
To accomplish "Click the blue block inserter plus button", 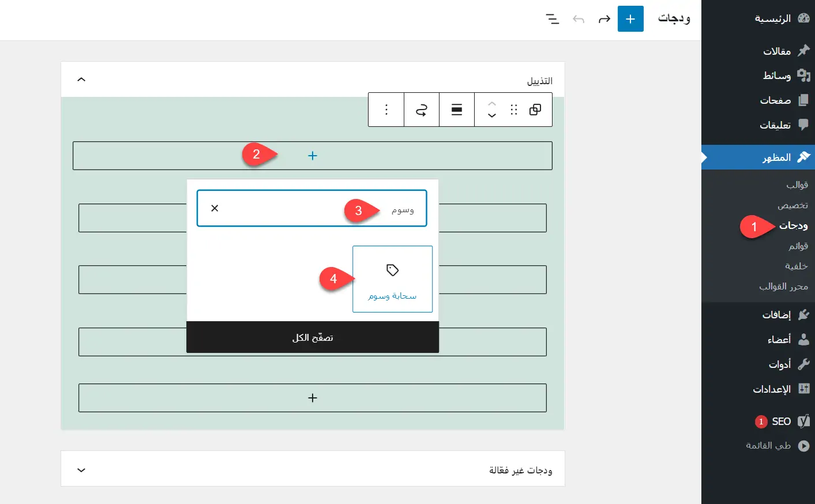I will click(x=630, y=19).
